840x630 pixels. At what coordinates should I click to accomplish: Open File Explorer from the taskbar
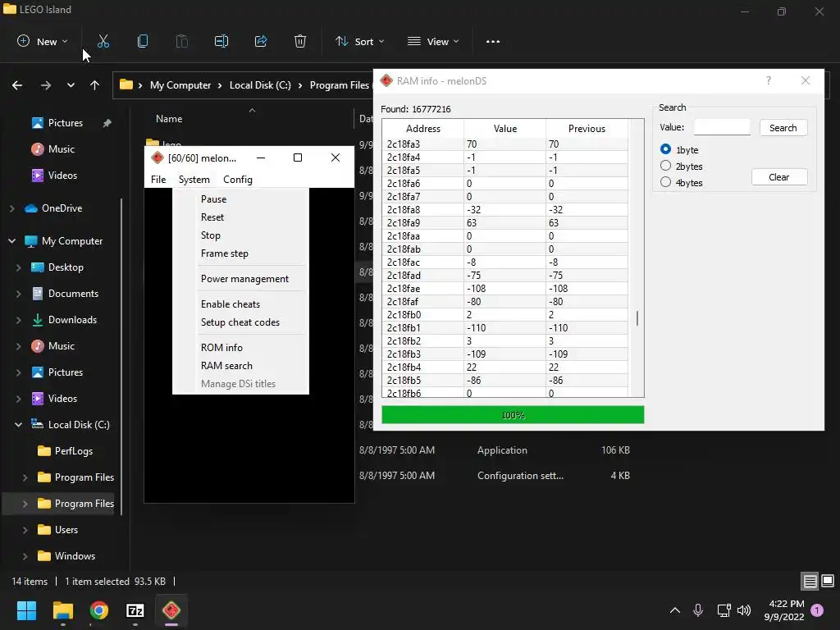tap(62, 610)
